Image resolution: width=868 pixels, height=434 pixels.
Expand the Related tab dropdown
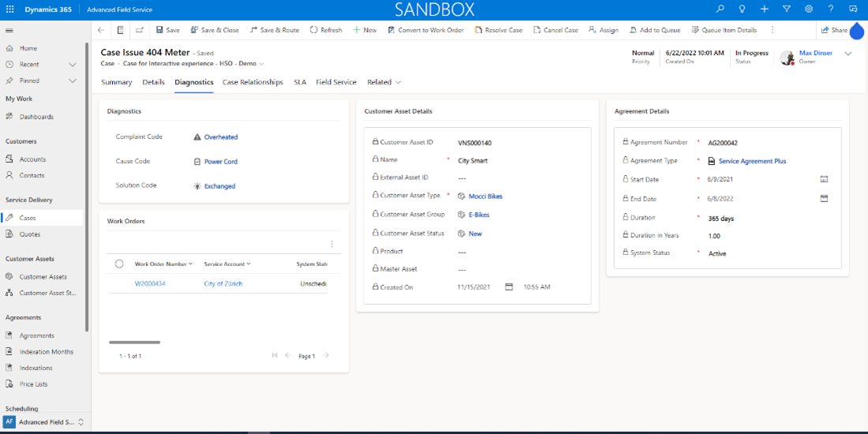click(383, 82)
